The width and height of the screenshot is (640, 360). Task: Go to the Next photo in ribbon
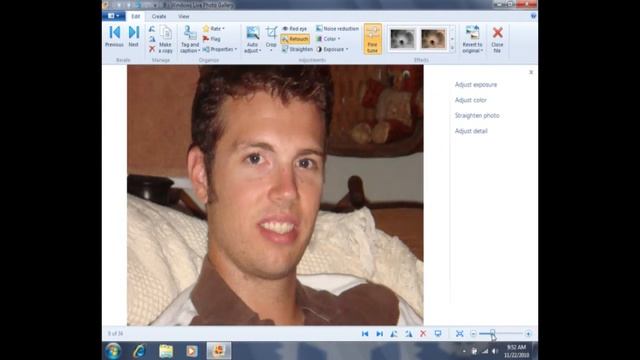(x=133, y=36)
